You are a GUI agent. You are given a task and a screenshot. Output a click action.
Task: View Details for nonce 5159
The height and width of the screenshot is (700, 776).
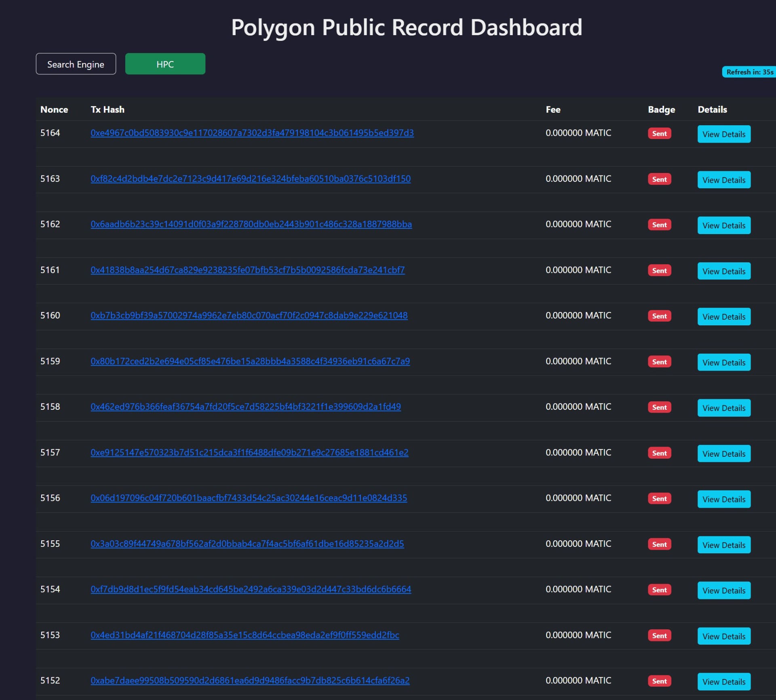click(x=723, y=363)
